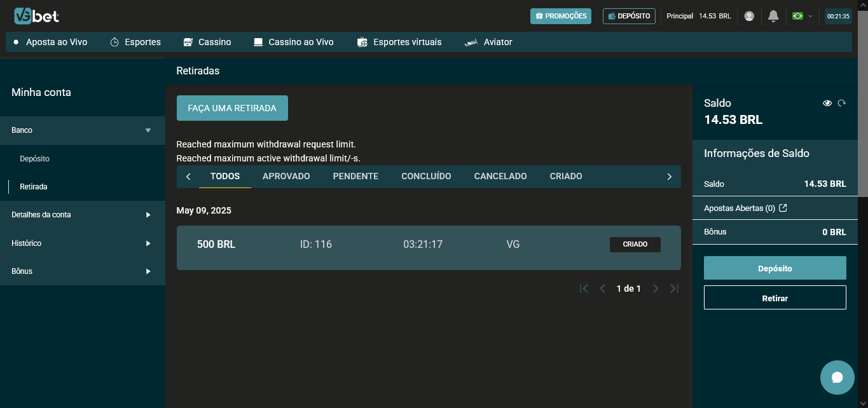Click the VSbet logo
The width and height of the screenshot is (868, 408).
[36, 16]
